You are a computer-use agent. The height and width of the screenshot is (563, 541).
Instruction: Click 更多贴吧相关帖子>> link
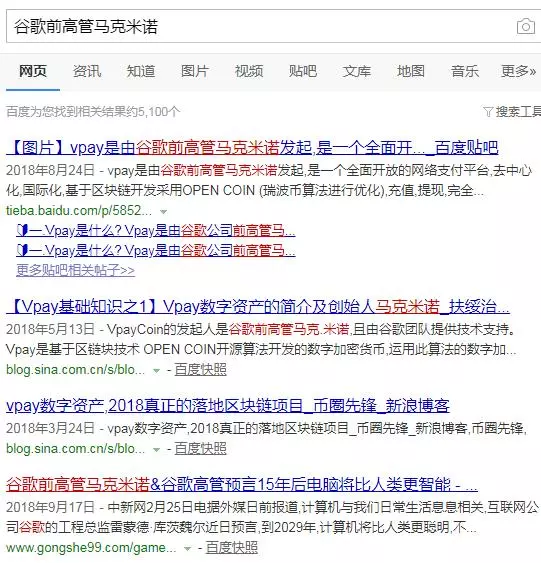(76, 270)
